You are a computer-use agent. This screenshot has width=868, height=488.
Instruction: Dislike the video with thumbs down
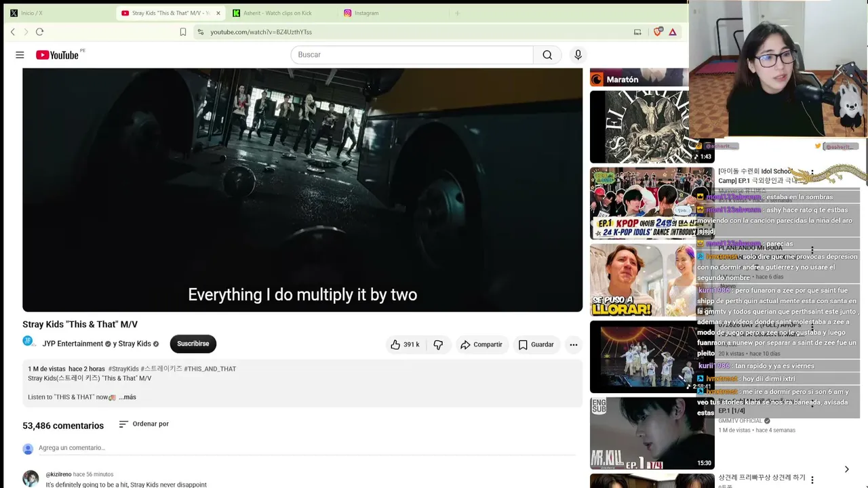pyautogui.click(x=438, y=344)
